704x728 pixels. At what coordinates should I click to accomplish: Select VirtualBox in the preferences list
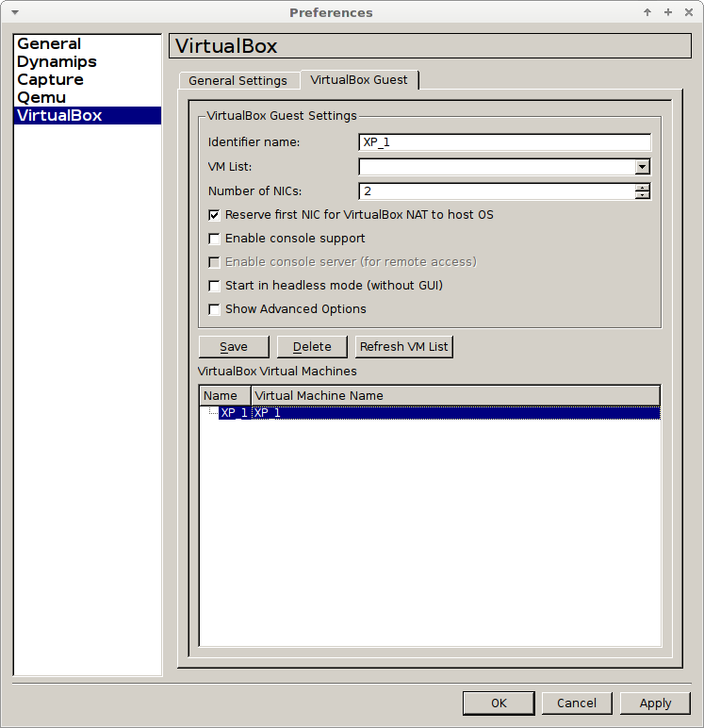[88, 115]
